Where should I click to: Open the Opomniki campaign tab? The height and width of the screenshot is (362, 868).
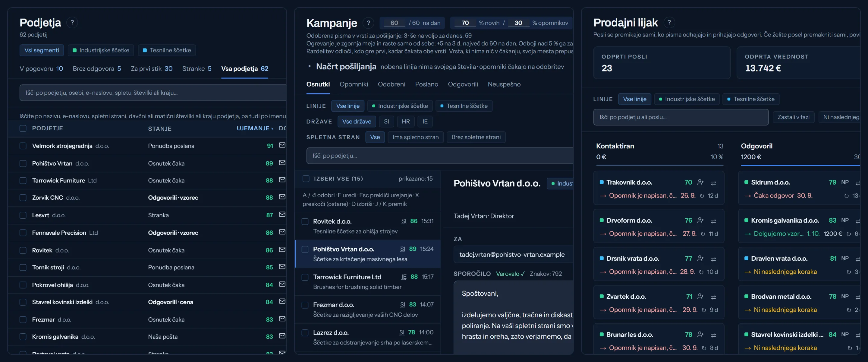(354, 84)
